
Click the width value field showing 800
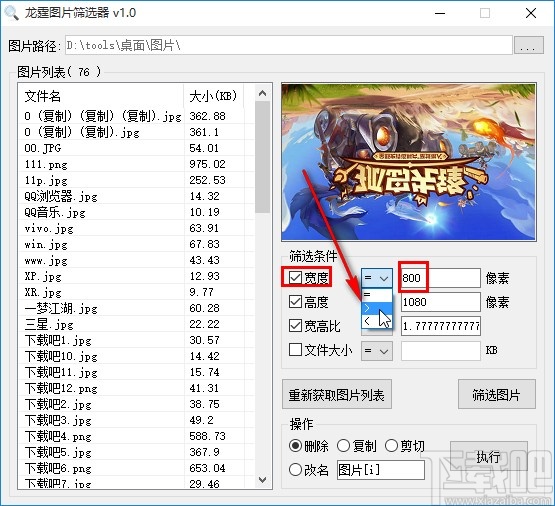tap(441, 278)
